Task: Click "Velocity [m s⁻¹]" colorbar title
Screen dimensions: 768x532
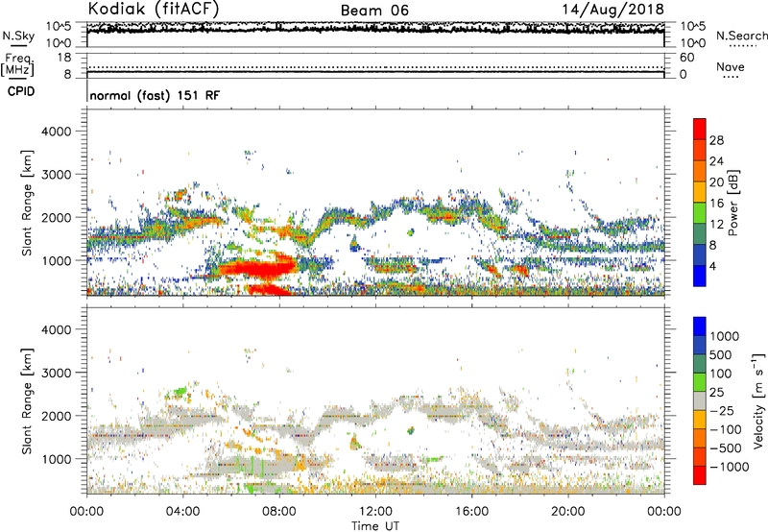Action: [758, 400]
